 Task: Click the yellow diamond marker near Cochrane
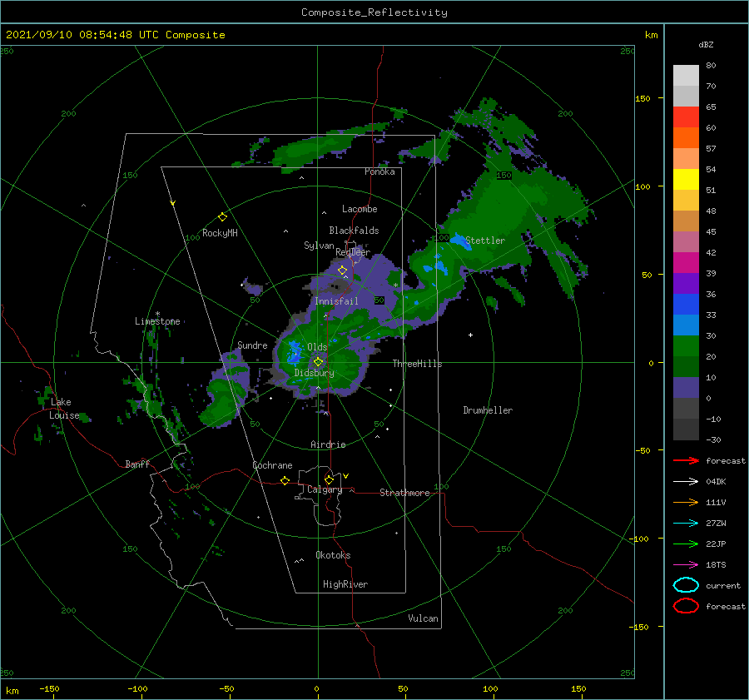point(285,480)
